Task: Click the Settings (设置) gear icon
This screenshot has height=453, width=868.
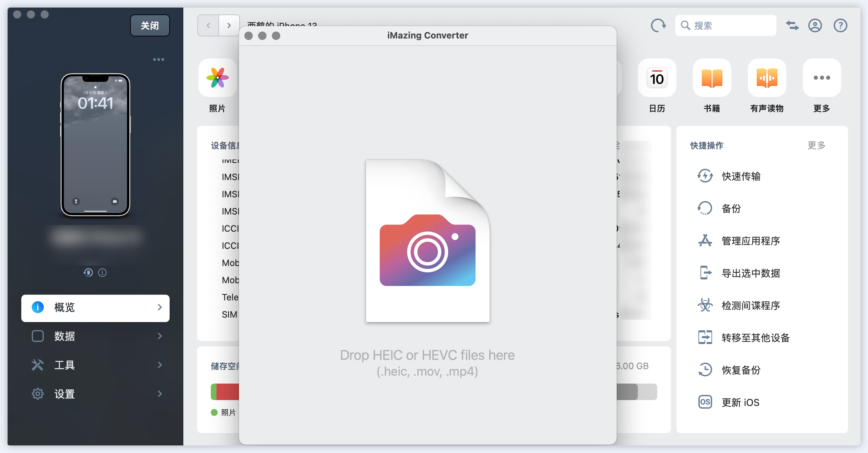Action: pos(38,394)
